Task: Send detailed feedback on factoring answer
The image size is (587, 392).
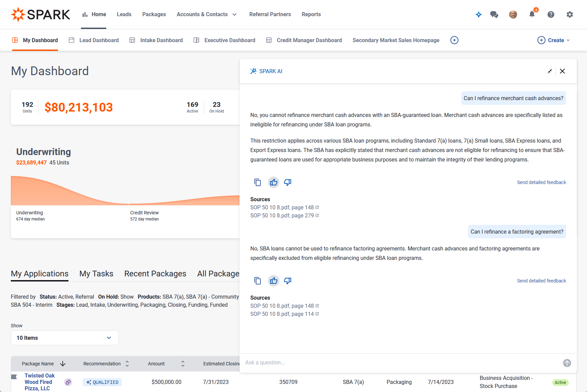Action: coord(541,281)
